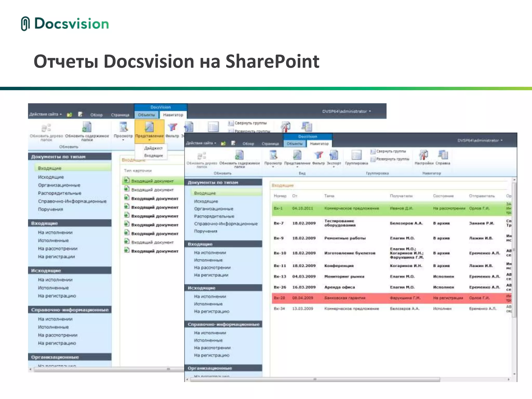Select Организационные under Документы по типам, front window
The height and width of the screenshot is (399, 532).
point(214,209)
